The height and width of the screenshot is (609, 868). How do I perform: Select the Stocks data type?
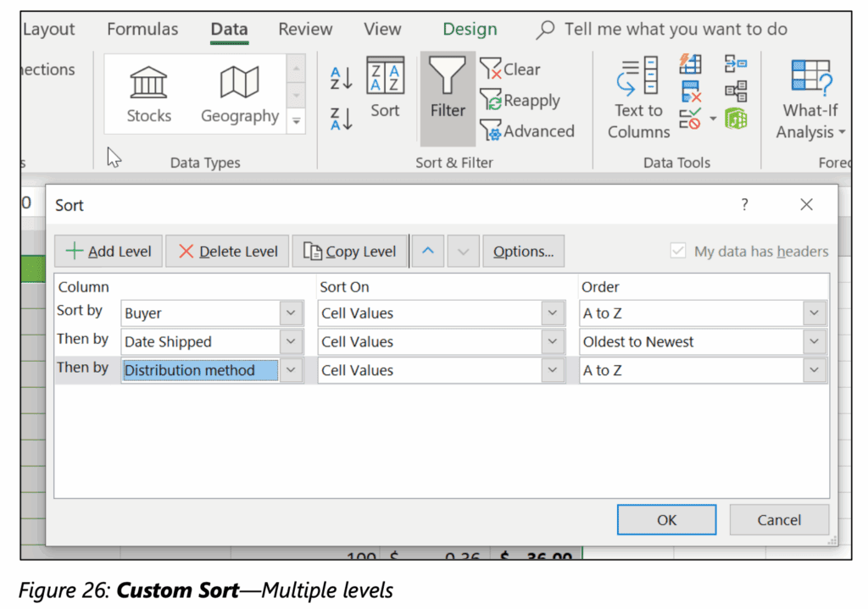[x=148, y=93]
